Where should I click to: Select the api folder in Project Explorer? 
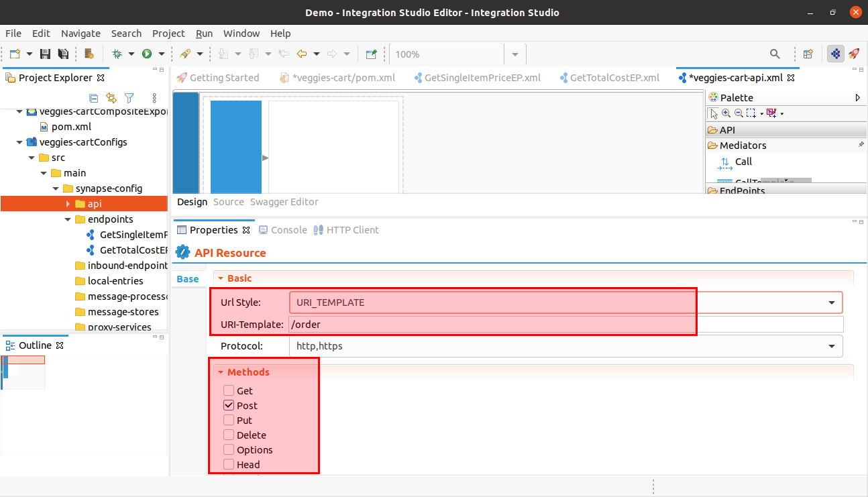(95, 204)
